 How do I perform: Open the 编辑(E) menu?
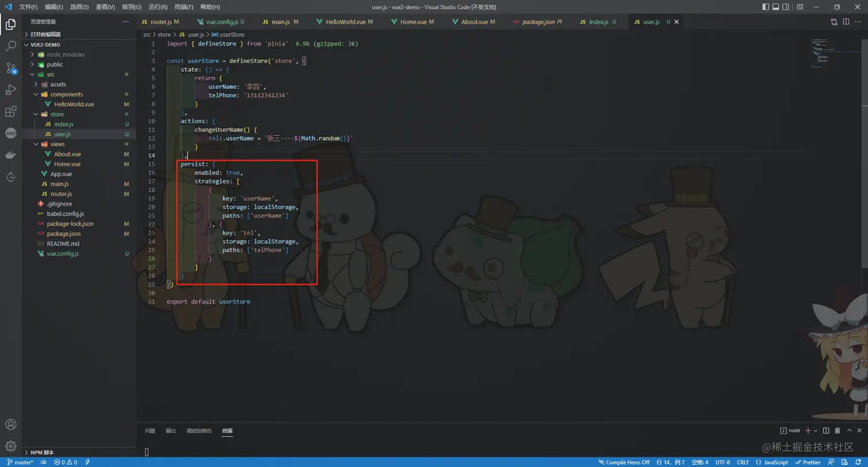click(54, 7)
